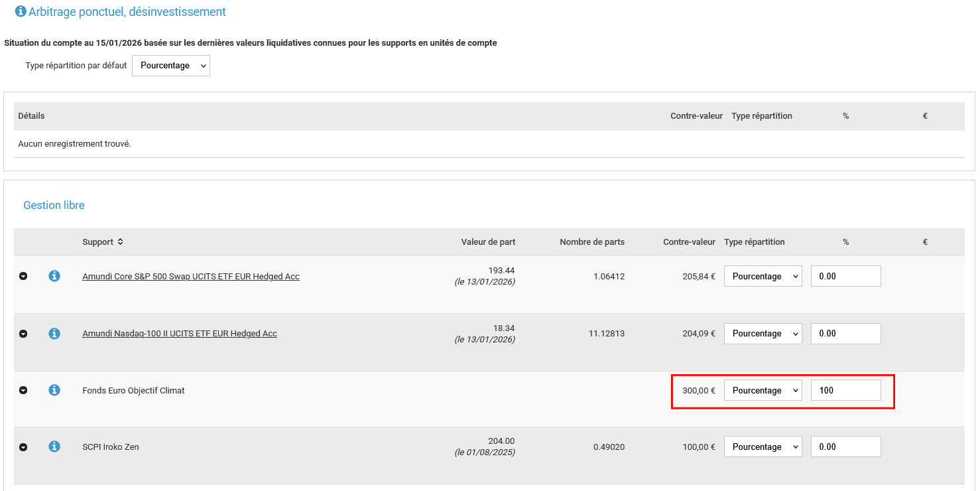Open info icon for Amundi Core S&P 500
This screenshot has width=980, height=491.
point(54,276)
